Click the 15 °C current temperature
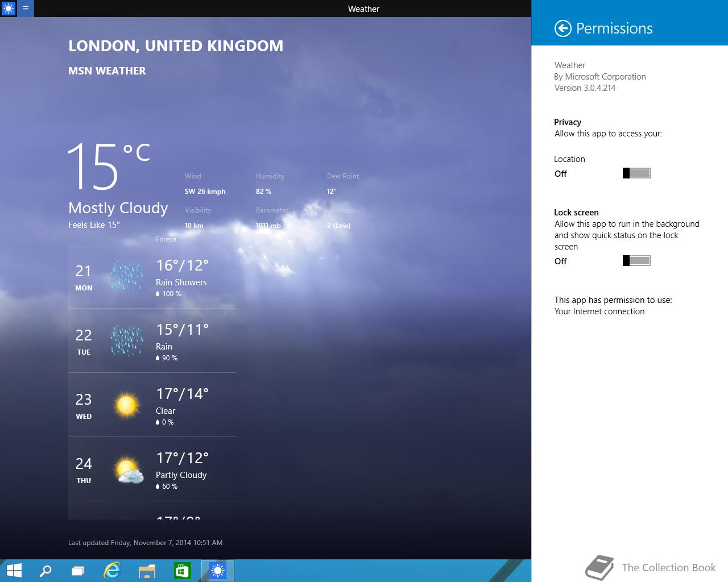Screen dimensions: 728x582 pyautogui.click(x=109, y=166)
